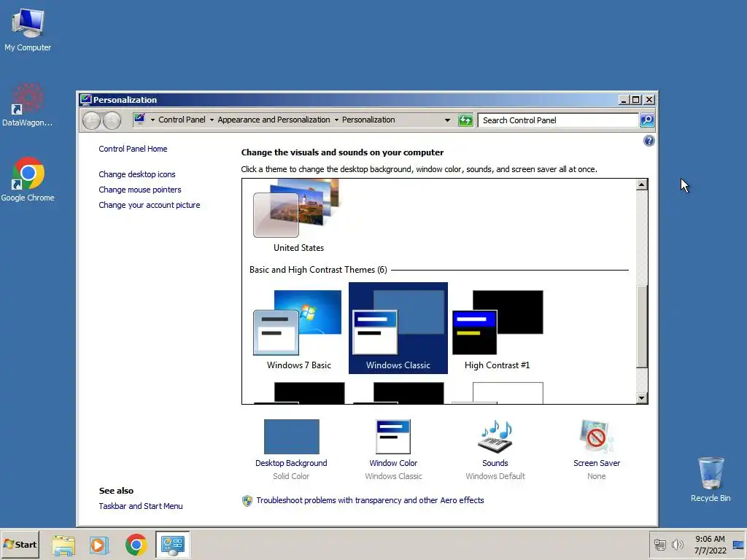The width and height of the screenshot is (747, 560).
Task: Click the network tray icon
Action: (659, 545)
